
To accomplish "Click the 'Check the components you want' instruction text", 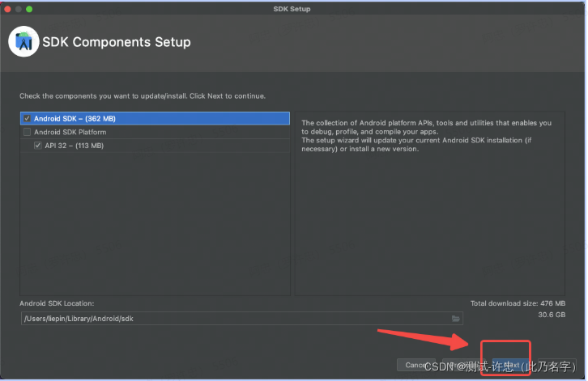I will tap(143, 96).
